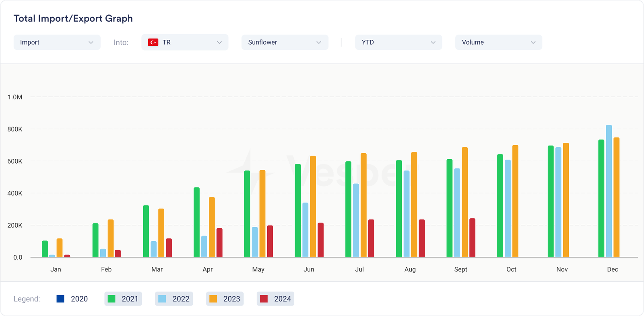Toggle the 2020 series in legend
The height and width of the screenshot is (316, 644).
(72, 299)
